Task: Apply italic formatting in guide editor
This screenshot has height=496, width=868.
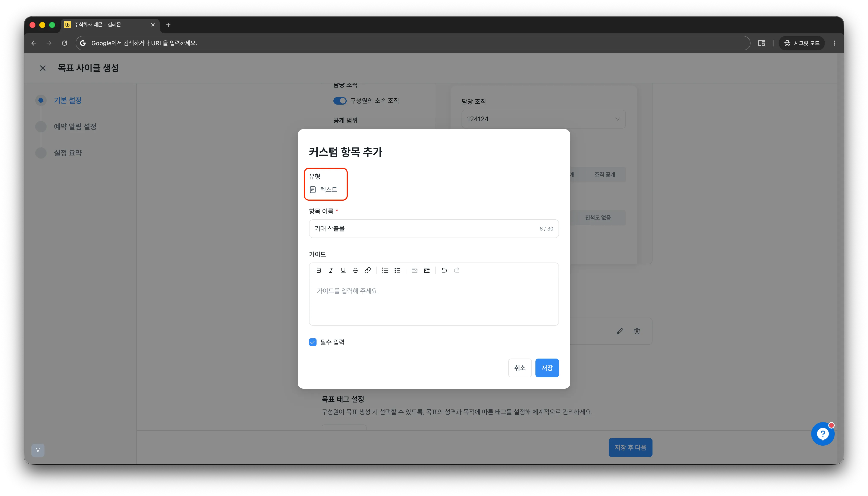Action: click(x=331, y=270)
